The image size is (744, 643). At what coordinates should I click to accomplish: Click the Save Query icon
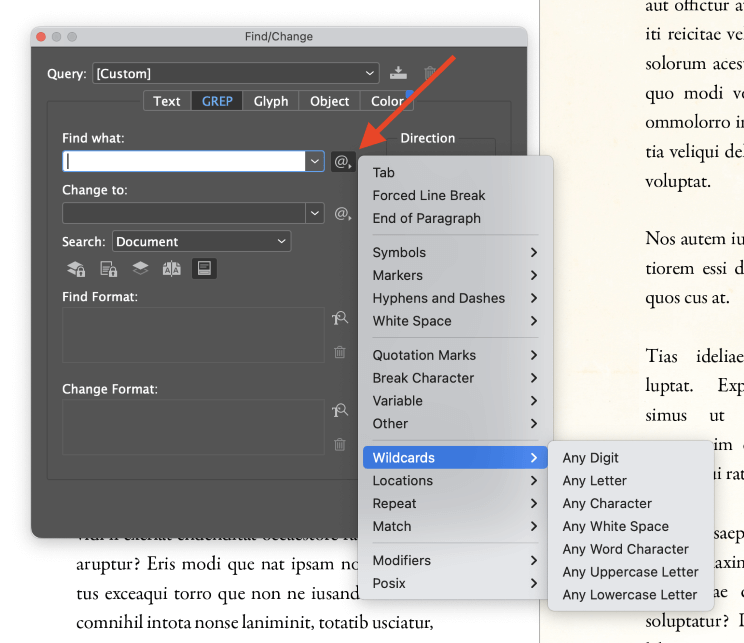398,73
